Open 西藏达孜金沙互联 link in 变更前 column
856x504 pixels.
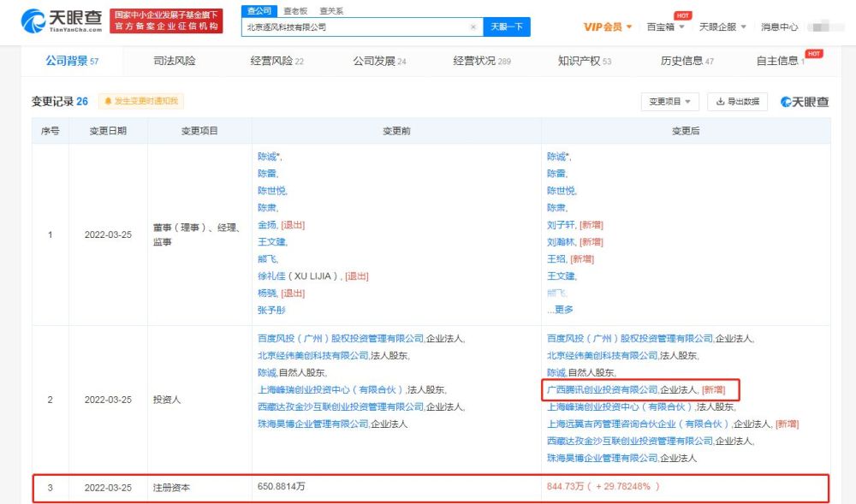tap(341, 407)
